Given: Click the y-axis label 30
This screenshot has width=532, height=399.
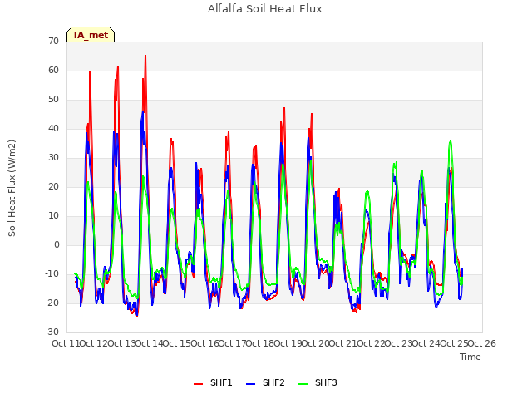Looking at the screenshot, I should pos(53,157).
